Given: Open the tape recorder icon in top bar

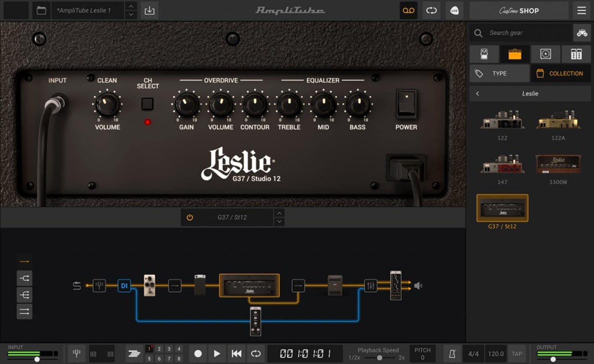Looking at the screenshot, I should (408, 11).
